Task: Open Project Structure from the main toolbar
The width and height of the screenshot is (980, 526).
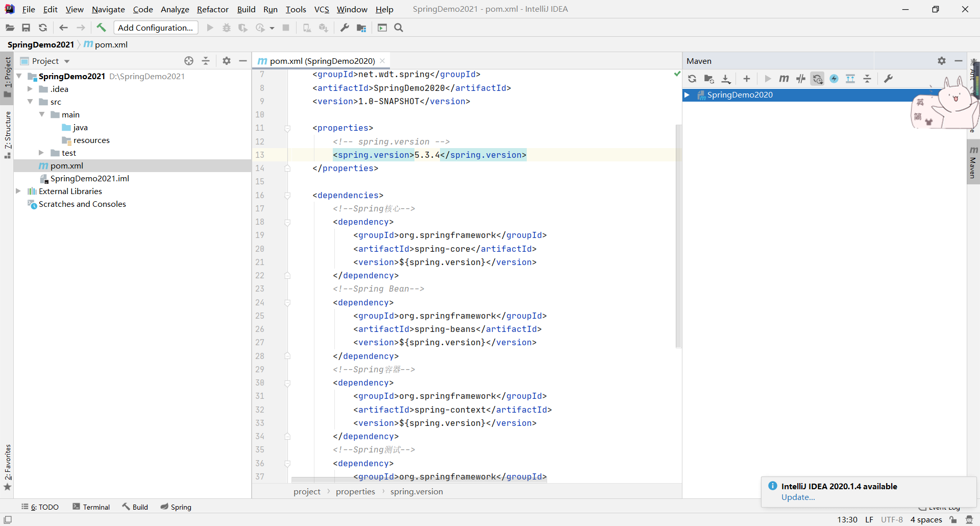Action: coord(361,28)
